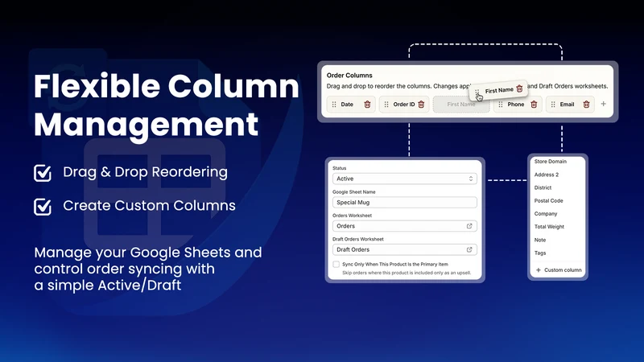Viewport: 644px width, 362px height.
Task: Click the Draft Orders Worksheet field
Action: point(405,249)
